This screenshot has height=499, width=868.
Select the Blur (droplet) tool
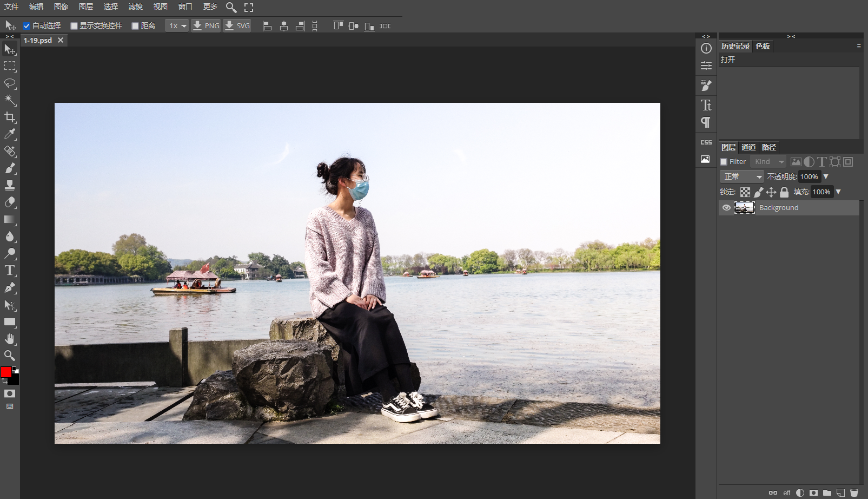point(10,237)
